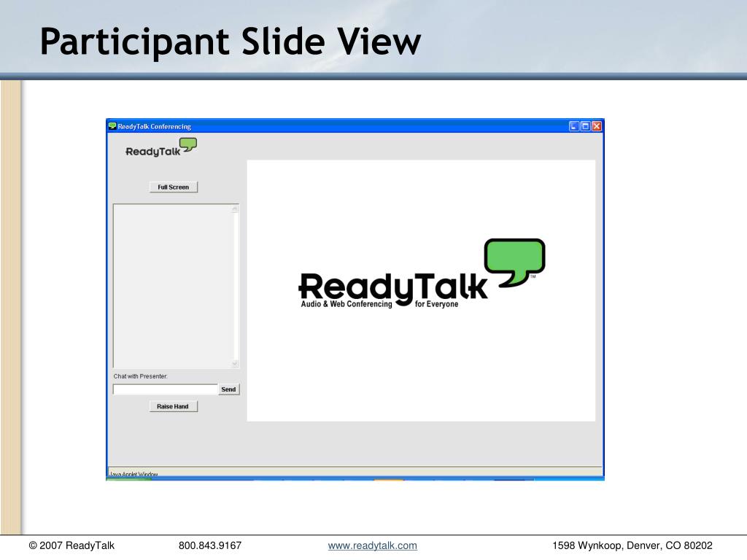This screenshot has height=560, width=747.
Task: Click the chat log scrollbar down arrow
Action: (235, 364)
